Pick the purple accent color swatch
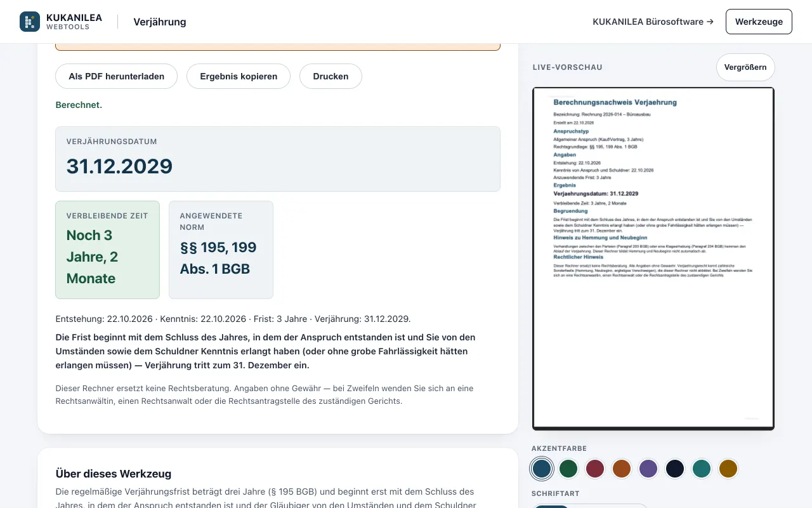The height and width of the screenshot is (508, 812). pyautogui.click(x=648, y=469)
